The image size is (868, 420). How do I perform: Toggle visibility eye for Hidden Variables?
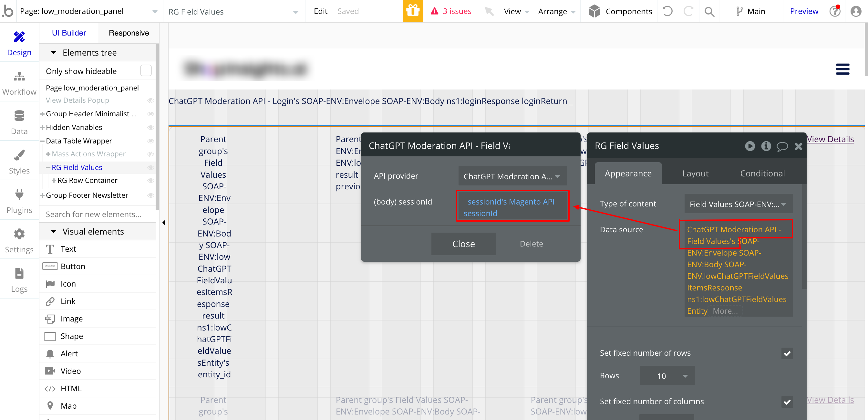pyautogui.click(x=150, y=127)
